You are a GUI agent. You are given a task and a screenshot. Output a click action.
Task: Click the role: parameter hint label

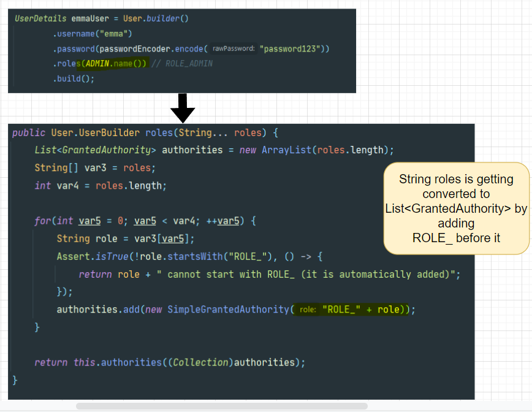tap(308, 310)
